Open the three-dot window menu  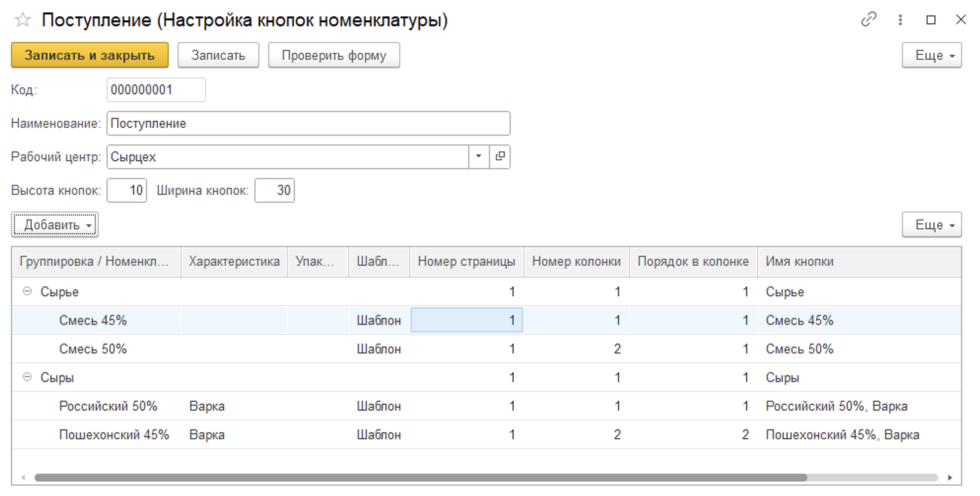coord(900,20)
